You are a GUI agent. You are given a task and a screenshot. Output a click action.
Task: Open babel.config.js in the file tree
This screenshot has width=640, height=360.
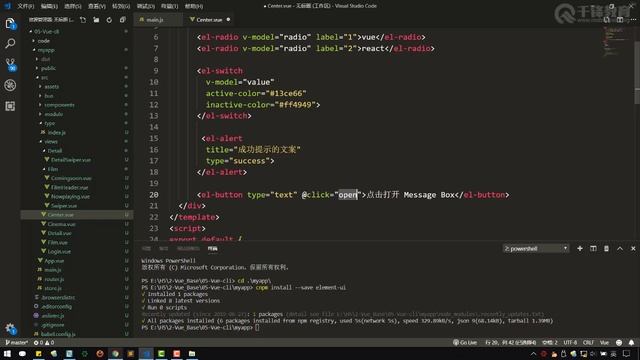coord(58,334)
